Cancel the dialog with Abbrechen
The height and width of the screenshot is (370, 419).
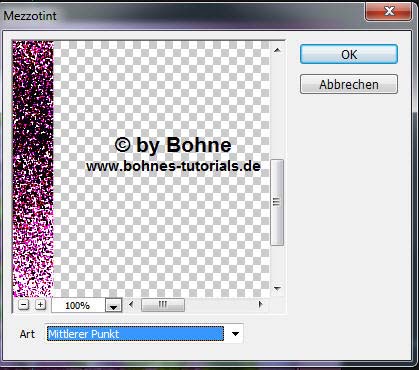(349, 84)
